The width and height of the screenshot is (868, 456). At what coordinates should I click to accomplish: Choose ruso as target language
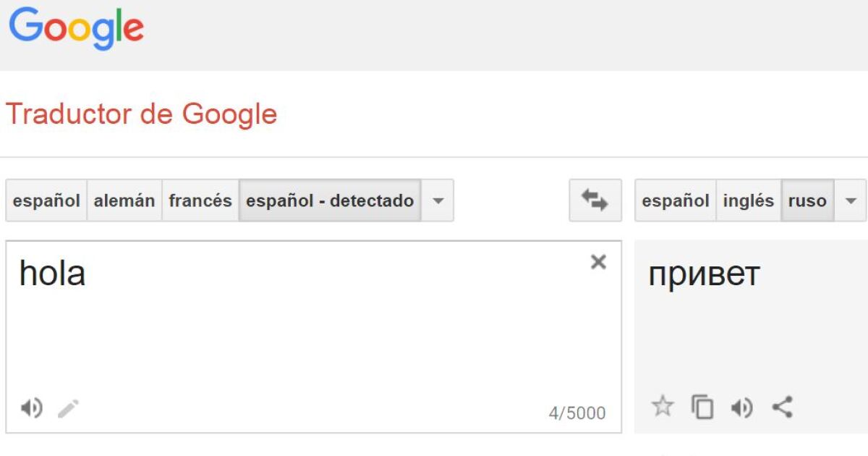807,200
